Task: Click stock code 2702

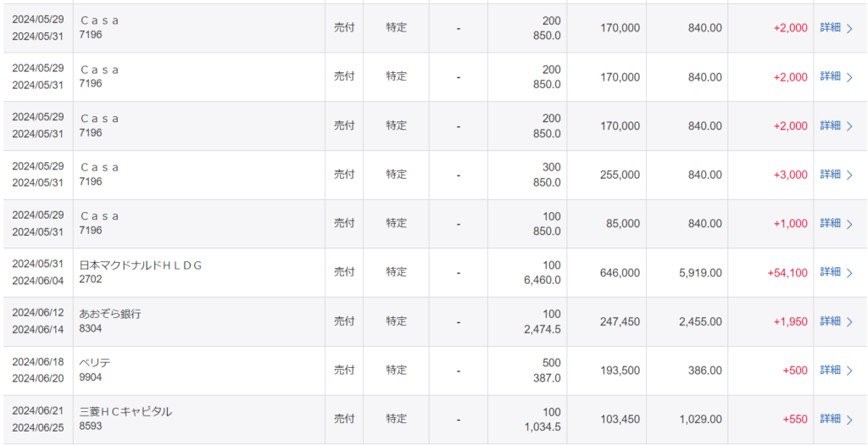Action: point(91,279)
